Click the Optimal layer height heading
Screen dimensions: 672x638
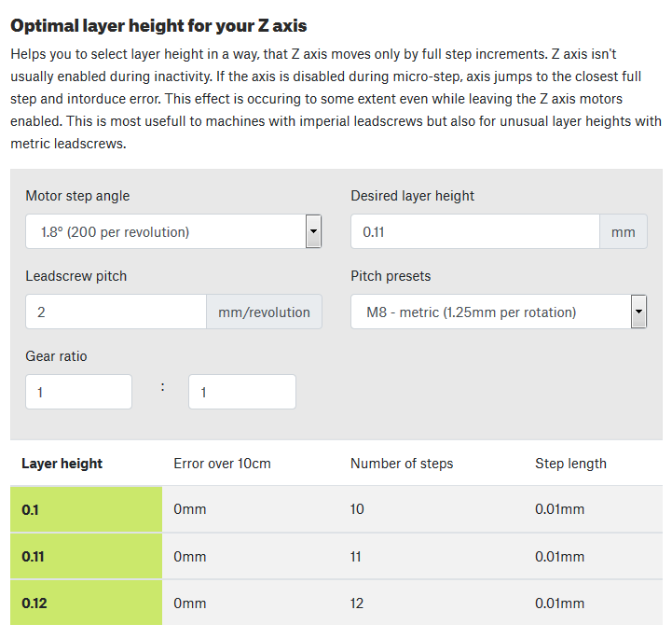(158, 25)
